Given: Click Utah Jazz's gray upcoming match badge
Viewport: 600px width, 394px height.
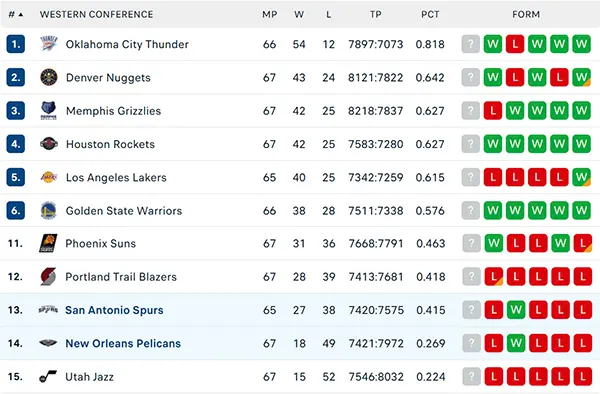Looking at the screenshot, I should 471,376.
